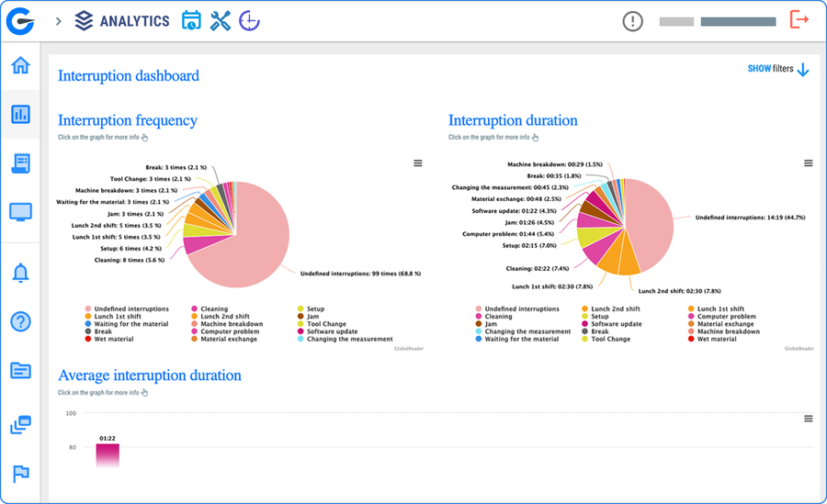Toggle Tool Change in frequency legend

322,324
